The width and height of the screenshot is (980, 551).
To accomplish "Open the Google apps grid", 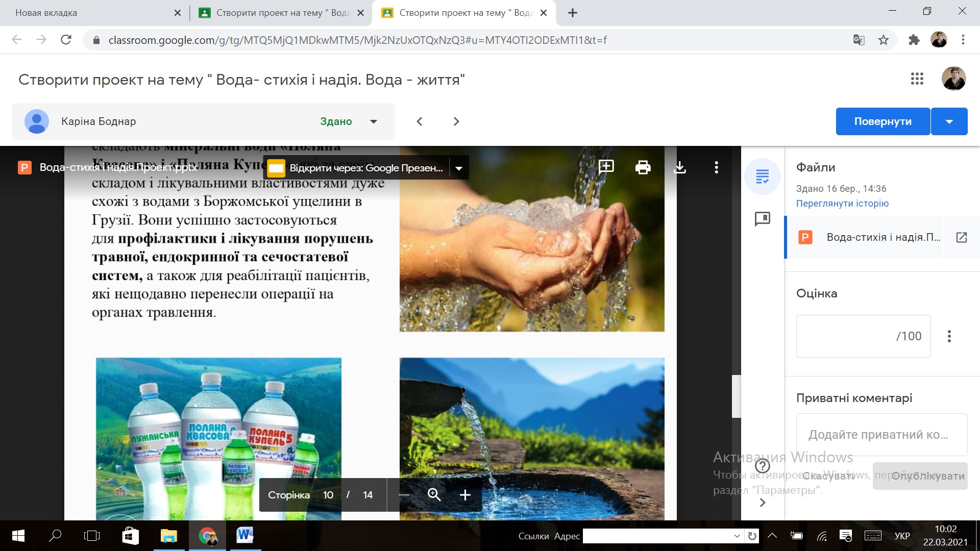I will click(x=917, y=79).
